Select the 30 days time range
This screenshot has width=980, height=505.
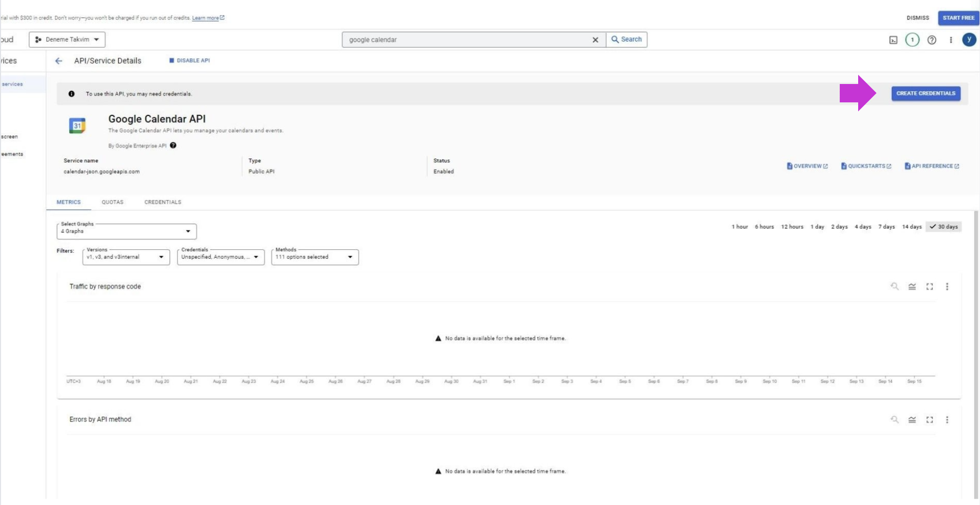point(944,227)
